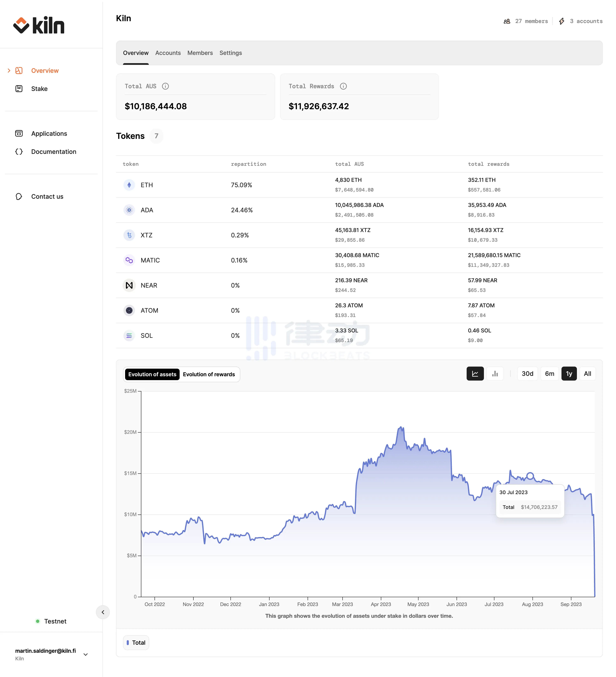
Task: Switch chart to bar graph view
Action: click(495, 373)
